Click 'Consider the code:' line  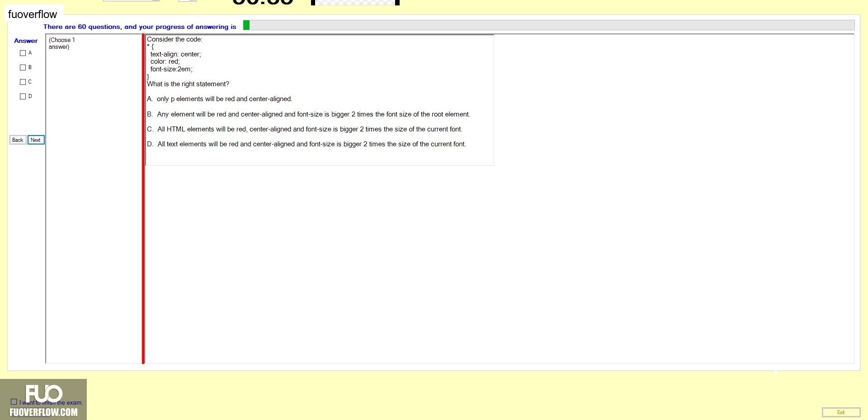point(175,39)
